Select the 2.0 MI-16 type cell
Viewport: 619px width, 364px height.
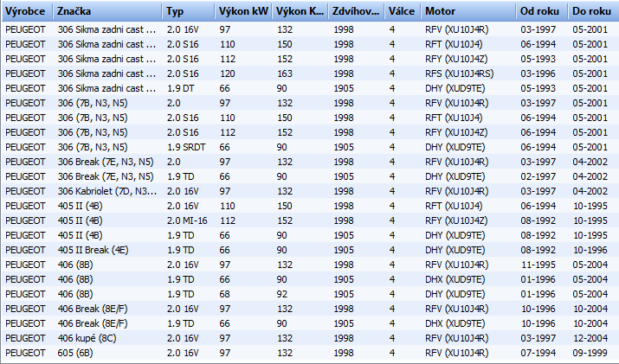(187, 220)
